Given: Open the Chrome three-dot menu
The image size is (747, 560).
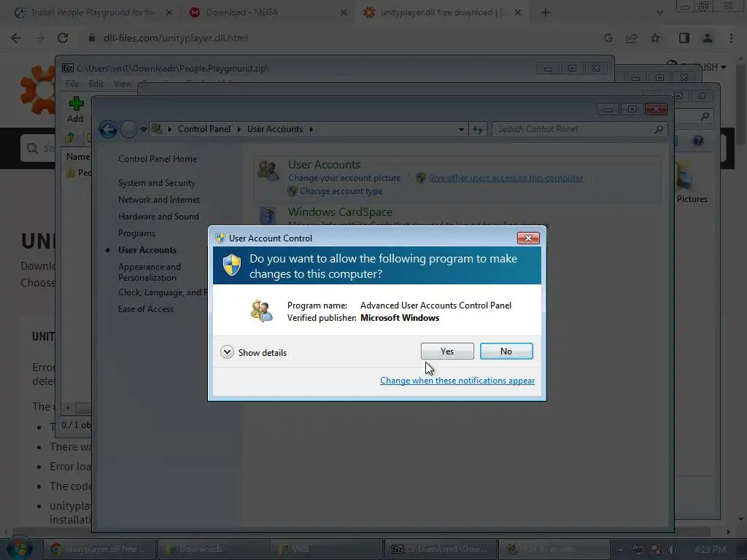Looking at the screenshot, I should coord(731,38).
